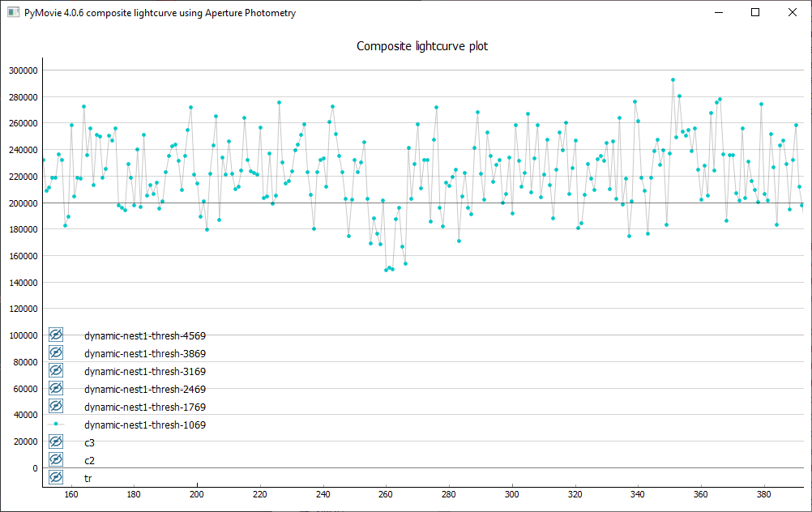Viewport: 812px width, 512px height.
Task: Maximize the PyMovie lightcurve window
Action: 755,13
